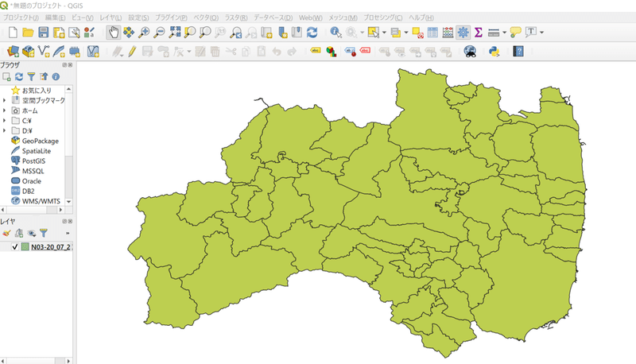
Task: Open the layer styling paintbrush icon in レイヤ panel
Action: [x=6, y=233]
